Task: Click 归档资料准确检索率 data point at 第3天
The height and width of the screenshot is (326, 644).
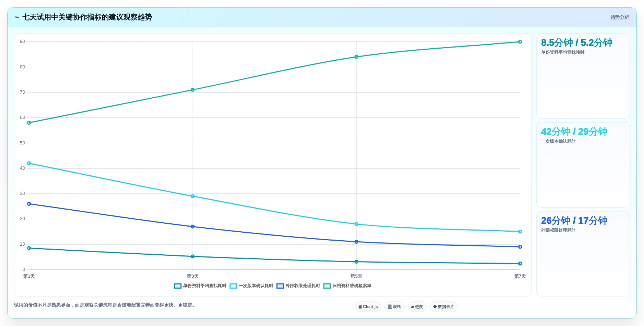Action: [193, 90]
